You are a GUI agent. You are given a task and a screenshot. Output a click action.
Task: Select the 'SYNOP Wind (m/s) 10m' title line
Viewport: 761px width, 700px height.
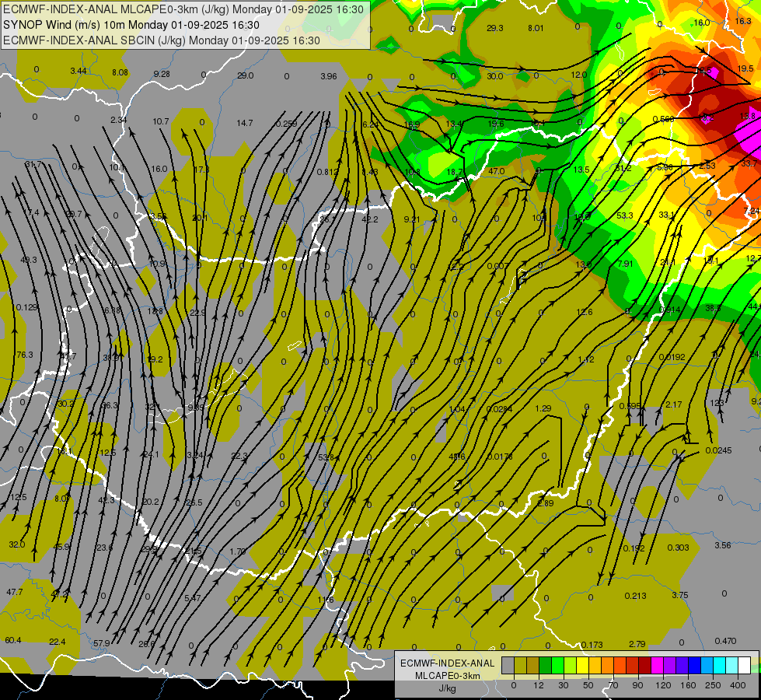point(131,25)
